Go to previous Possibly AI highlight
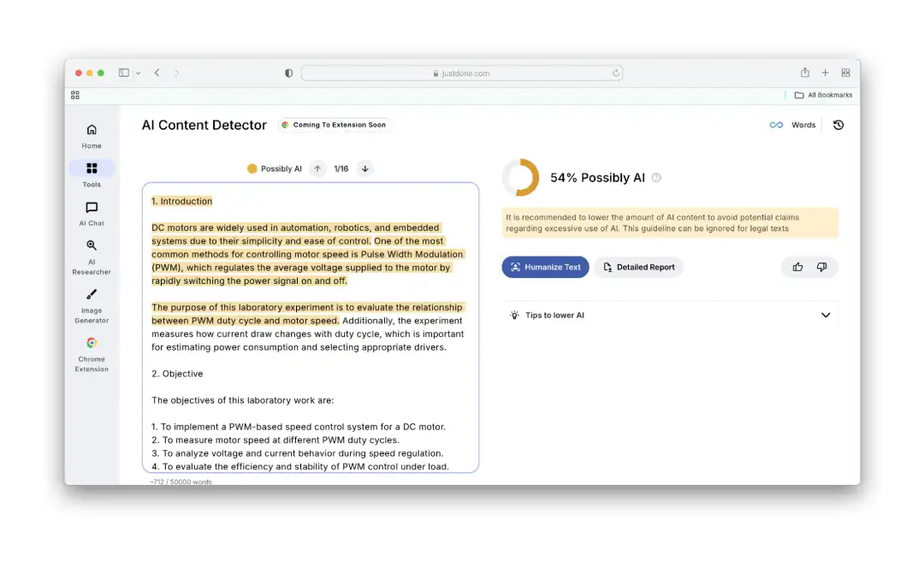This screenshot has height=561, width=924. 317,168
